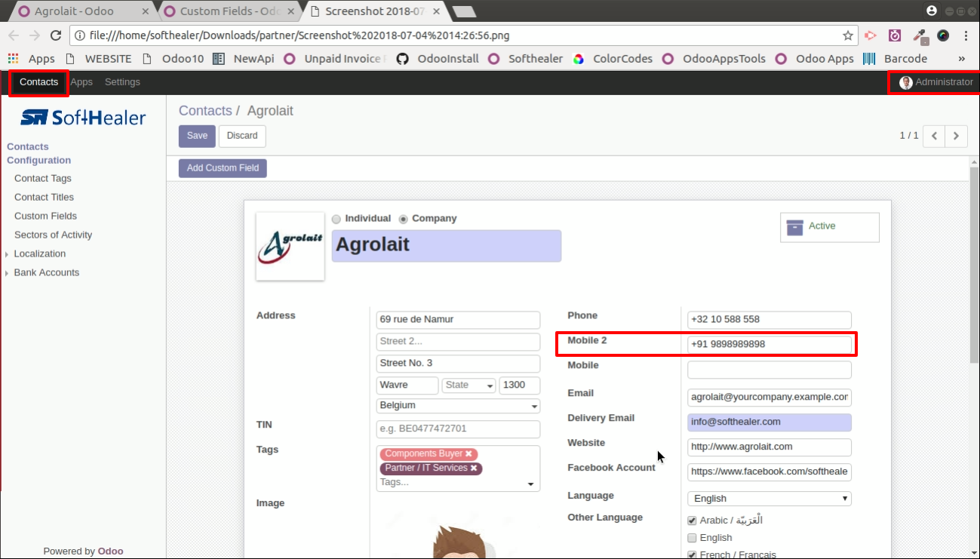This screenshot has height=559, width=980.
Task: Open Contact Titles in sidebar
Action: click(x=45, y=197)
